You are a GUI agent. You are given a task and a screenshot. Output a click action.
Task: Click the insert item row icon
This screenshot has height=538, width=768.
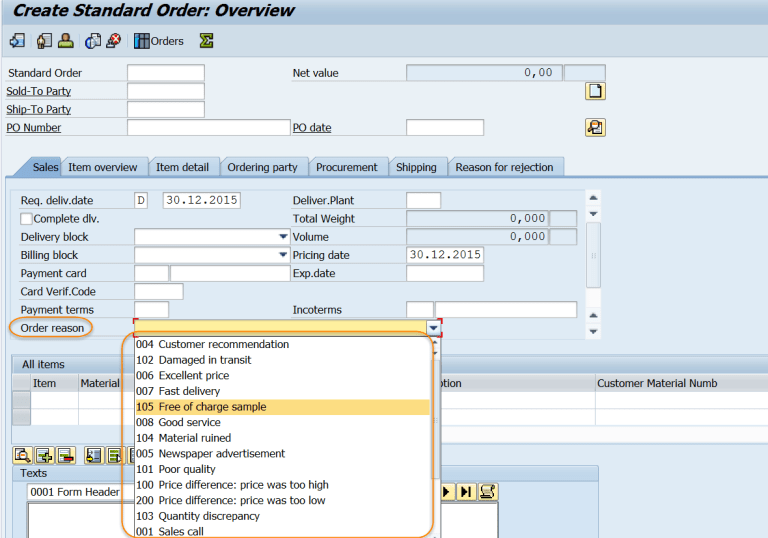click(x=44, y=455)
